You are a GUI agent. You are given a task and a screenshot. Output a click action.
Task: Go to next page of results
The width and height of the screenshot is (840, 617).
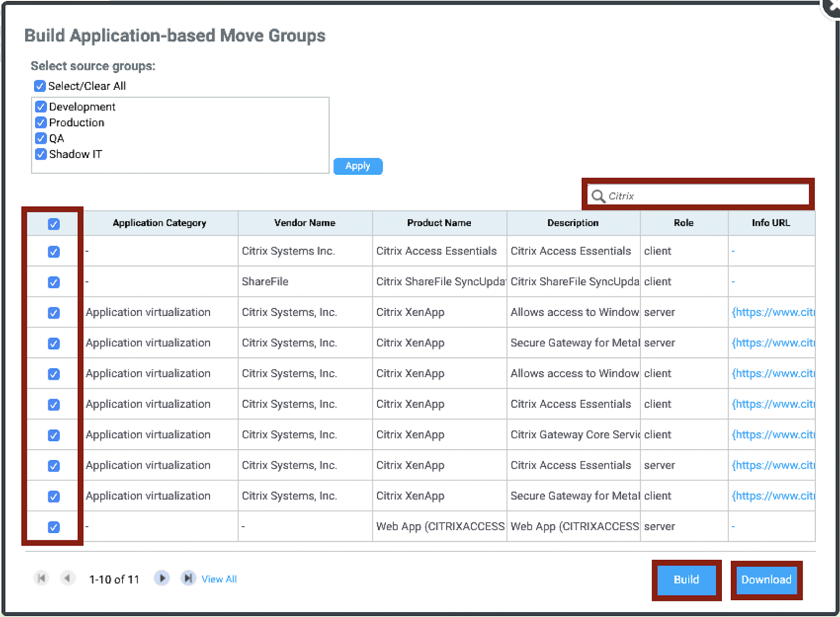(x=162, y=578)
